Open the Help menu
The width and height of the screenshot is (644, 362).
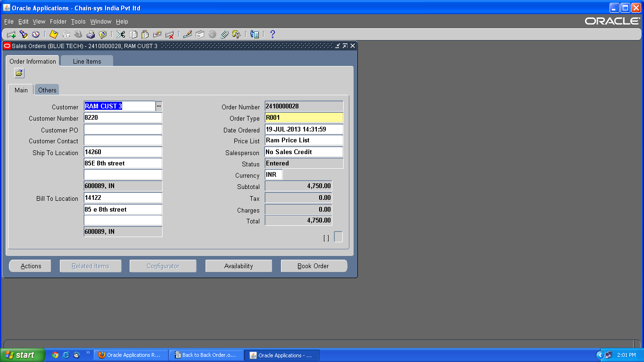click(122, 22)
